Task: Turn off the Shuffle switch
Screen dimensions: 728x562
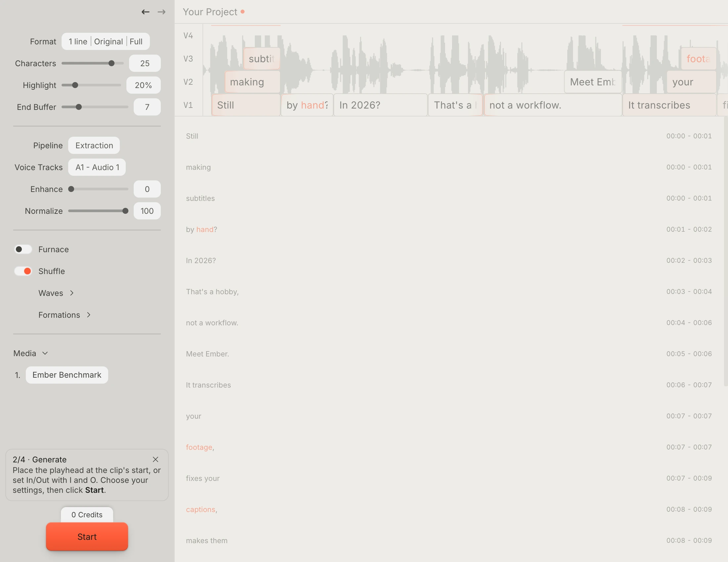Action: click(23, 271)
